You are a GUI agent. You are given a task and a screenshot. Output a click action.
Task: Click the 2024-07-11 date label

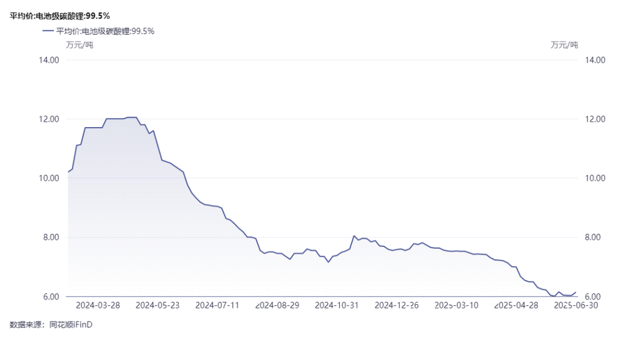coord(218,305)
